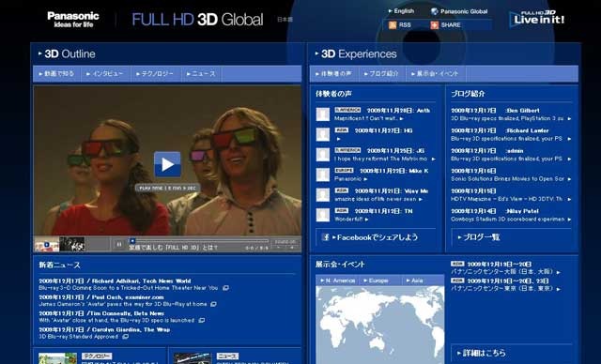Open the ニュース tab in 3D Outline
The width and height of the screenshot is (601, 364).
(201, 73)
